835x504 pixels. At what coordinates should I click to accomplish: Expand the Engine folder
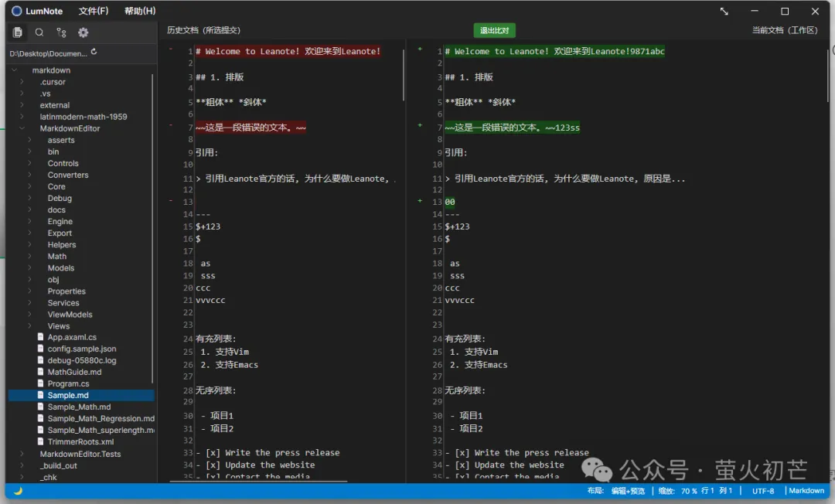(x=30, y=221)
